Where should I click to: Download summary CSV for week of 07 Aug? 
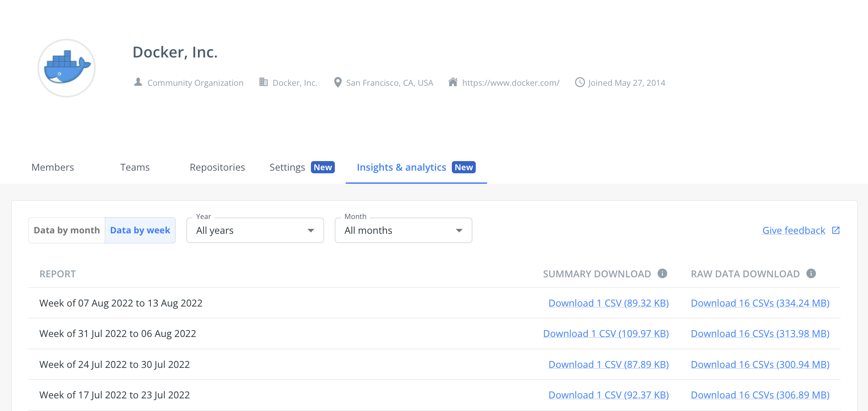tap(608, 303)
